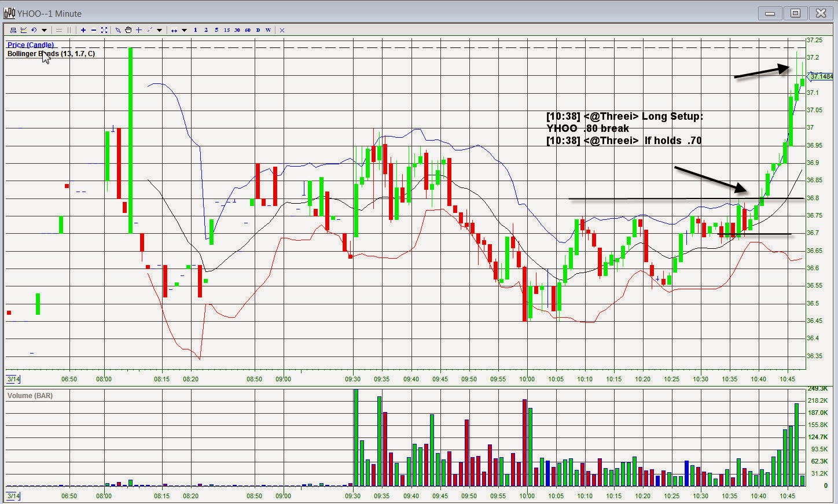
Task: Minimize the YHOO chart window
Action: [x=770, y=13]
